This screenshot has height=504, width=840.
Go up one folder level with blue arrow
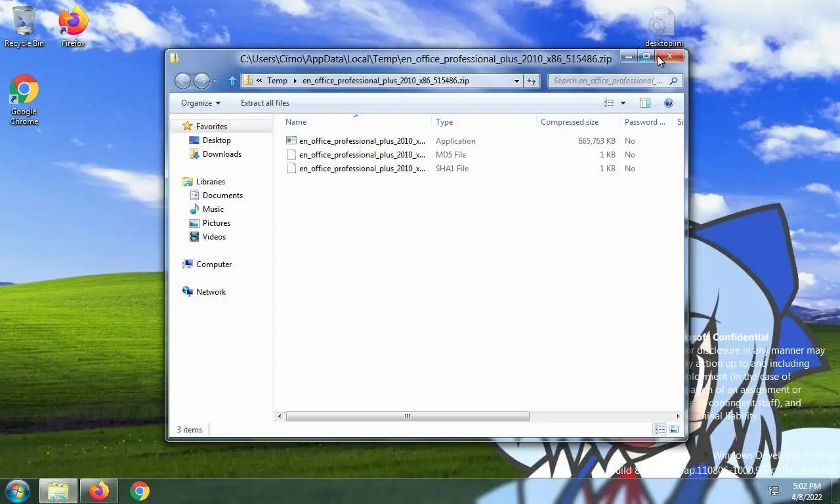point(232,81)
